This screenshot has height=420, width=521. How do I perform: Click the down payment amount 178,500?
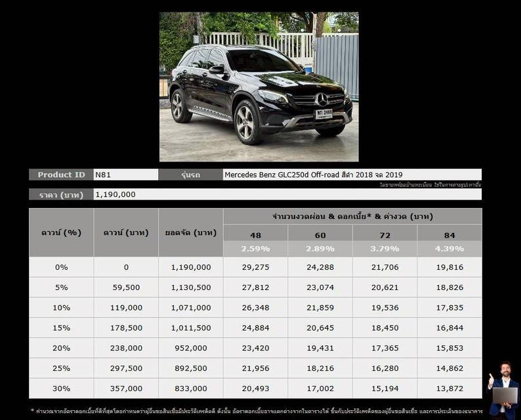pyautogui.click(x=126, y=328)
